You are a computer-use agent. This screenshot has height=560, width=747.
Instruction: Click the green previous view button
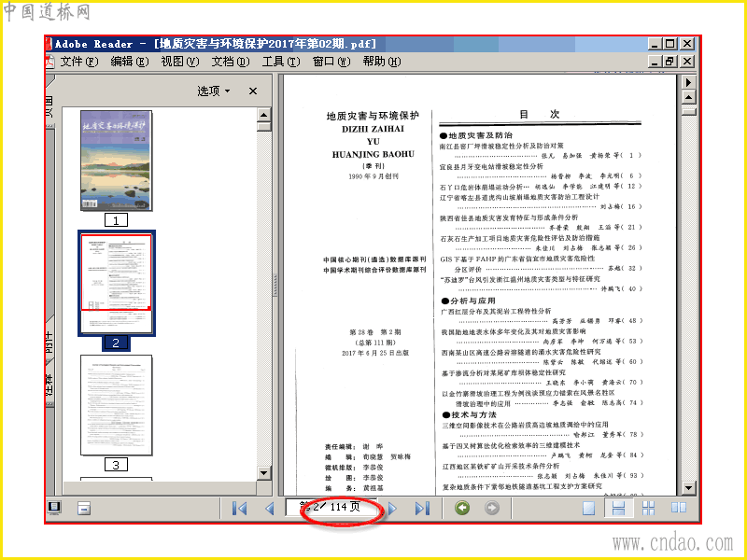[462, 508]
